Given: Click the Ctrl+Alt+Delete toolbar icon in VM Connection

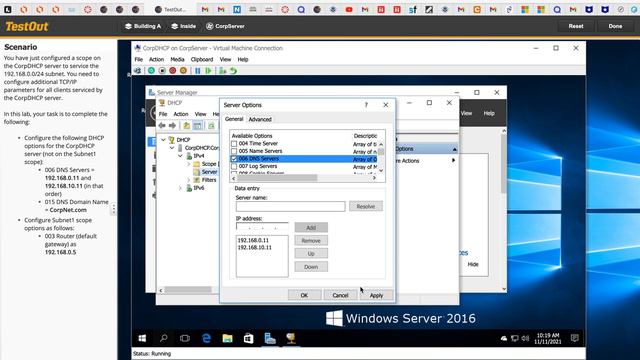Looking at the screenshot, I should pyautogui.click(x=138, y=71).
